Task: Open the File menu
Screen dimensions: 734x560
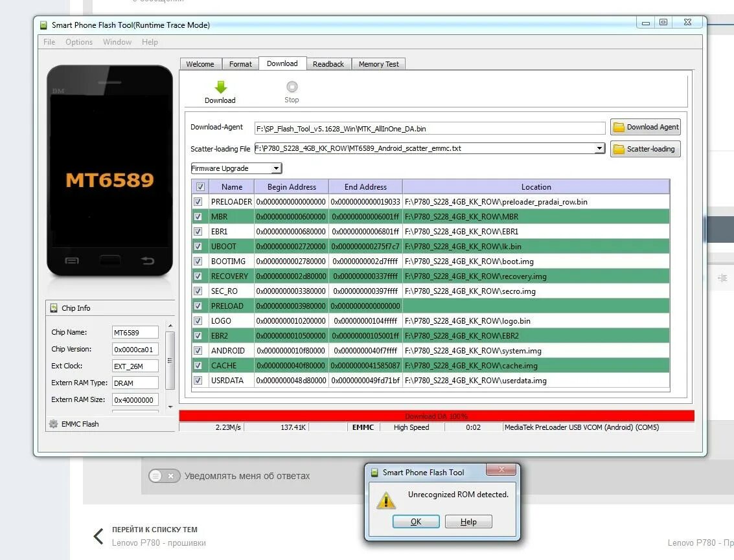Action: click(x=49, y=42)
